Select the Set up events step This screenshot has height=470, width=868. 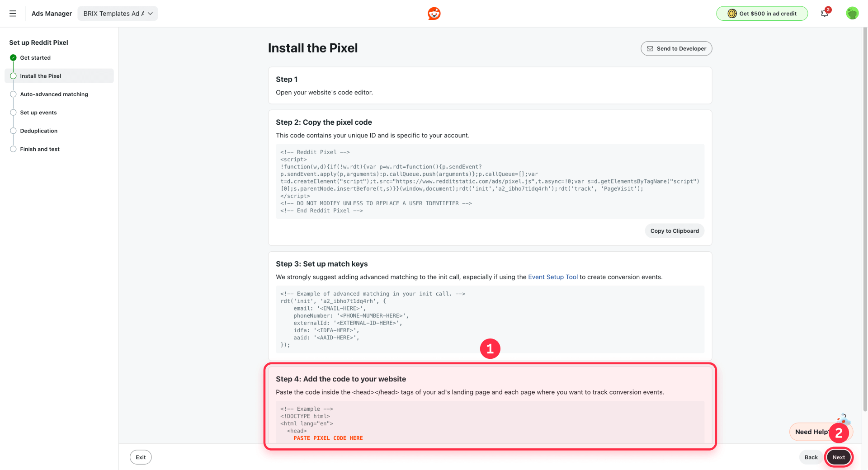[13, 113]
